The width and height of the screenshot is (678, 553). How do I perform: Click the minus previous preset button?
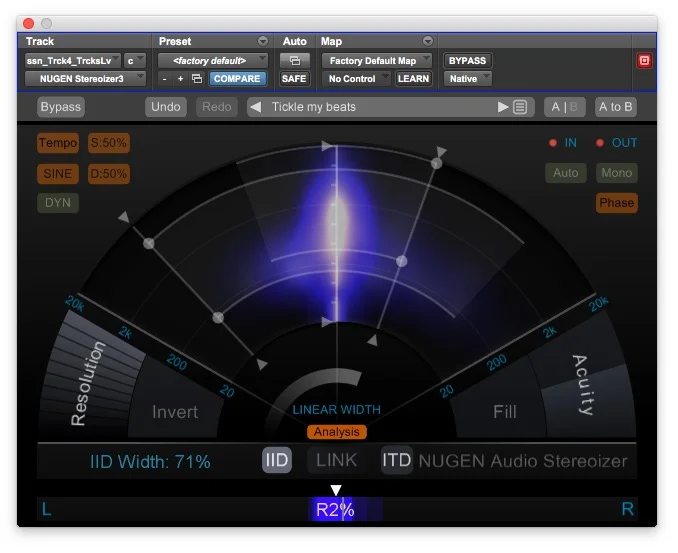(164, 79)
